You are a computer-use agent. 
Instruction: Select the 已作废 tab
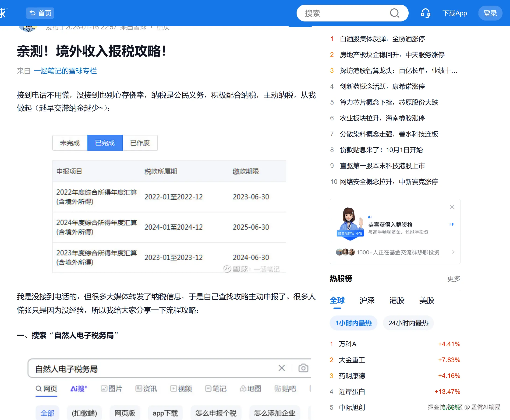140,143
